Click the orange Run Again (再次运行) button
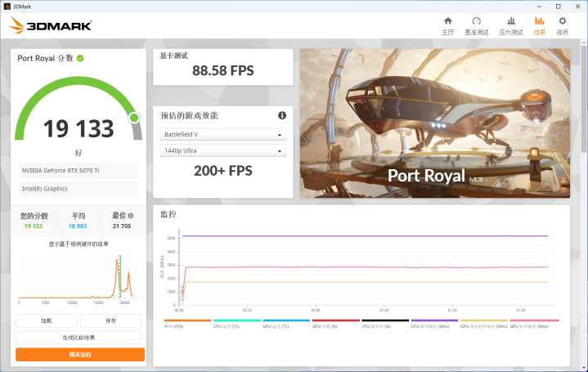The image size is (588, 372). pos(80,354)
